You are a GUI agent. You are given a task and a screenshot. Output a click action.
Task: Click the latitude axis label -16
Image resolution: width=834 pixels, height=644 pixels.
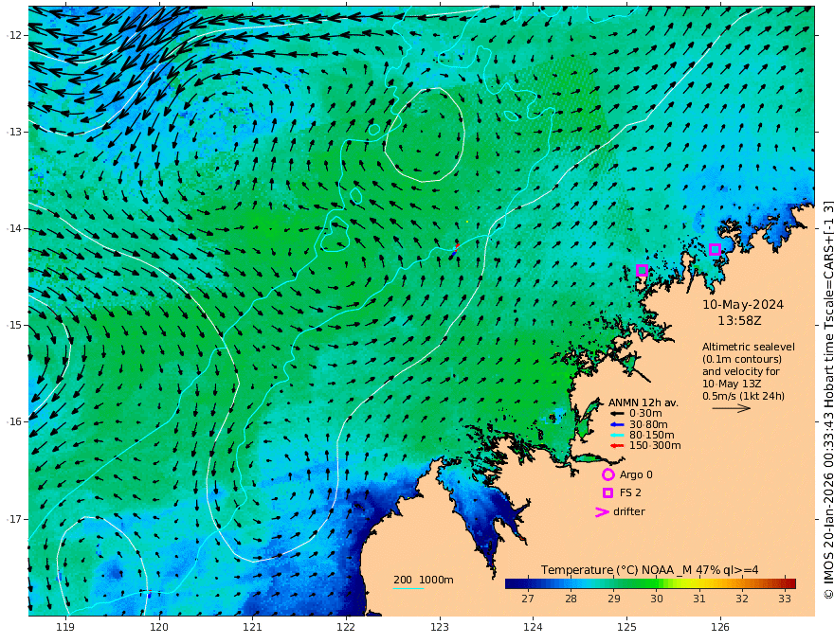pyautogui.click(x=14, y=421)
